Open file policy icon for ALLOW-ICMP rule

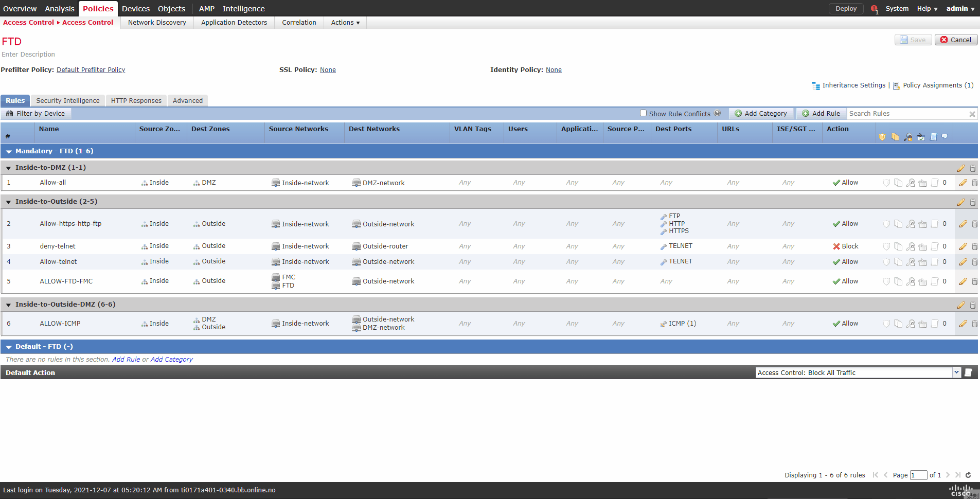[898, 324]
